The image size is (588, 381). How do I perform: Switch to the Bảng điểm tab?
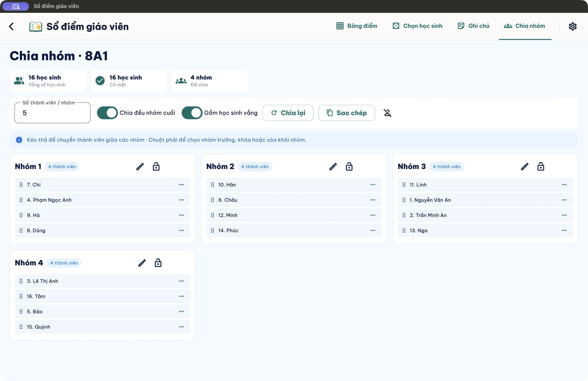pyautogui.click(x=356, y=26)
